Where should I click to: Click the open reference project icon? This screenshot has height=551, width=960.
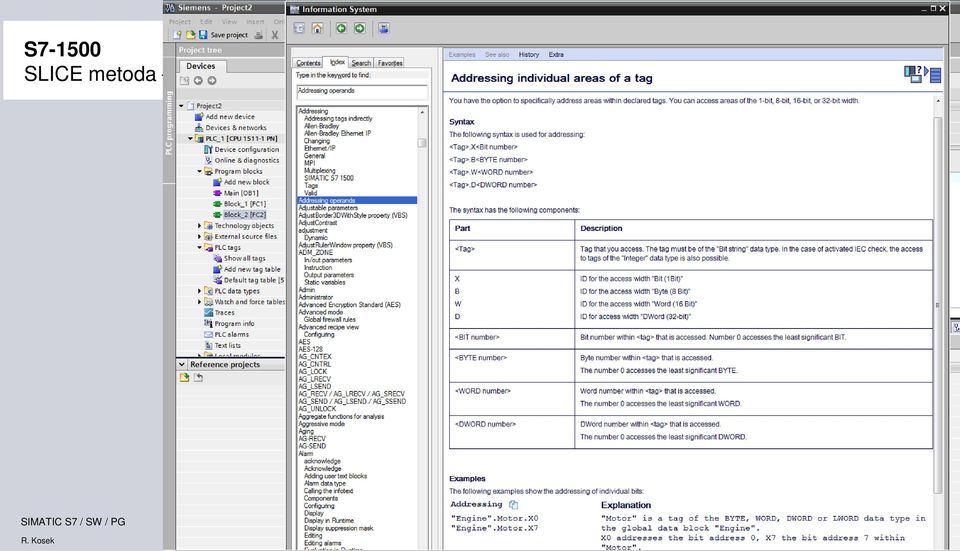pos(184,378)
